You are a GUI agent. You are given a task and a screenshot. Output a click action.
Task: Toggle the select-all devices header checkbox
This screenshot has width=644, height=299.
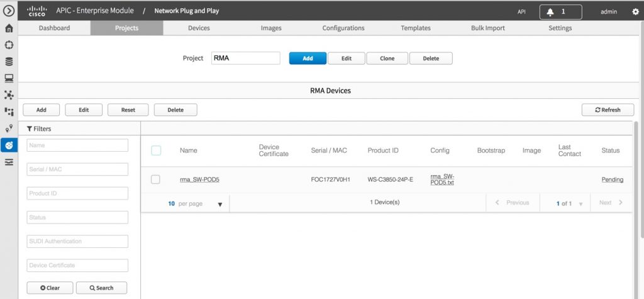[156, 150]
